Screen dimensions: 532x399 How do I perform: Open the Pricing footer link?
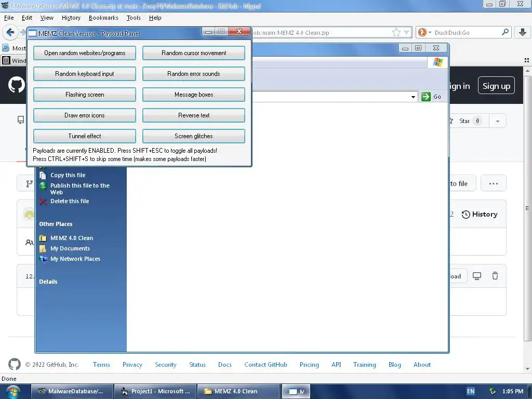309,365
